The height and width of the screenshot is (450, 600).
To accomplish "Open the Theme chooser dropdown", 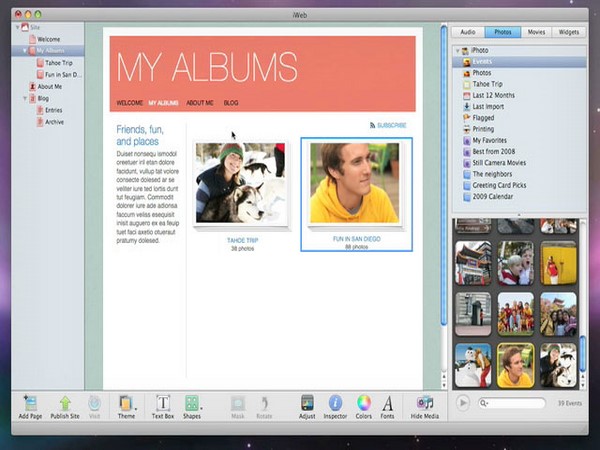I will [127, 403].
